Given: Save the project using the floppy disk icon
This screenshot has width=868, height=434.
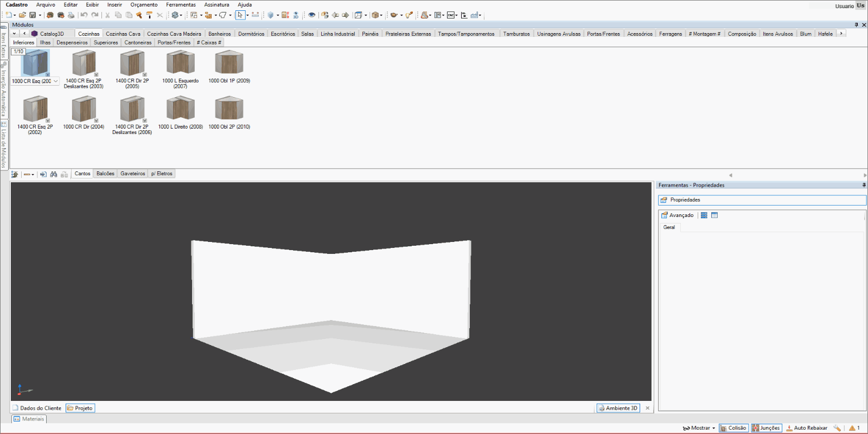Looking at the screenshot, I should (33, 15).
